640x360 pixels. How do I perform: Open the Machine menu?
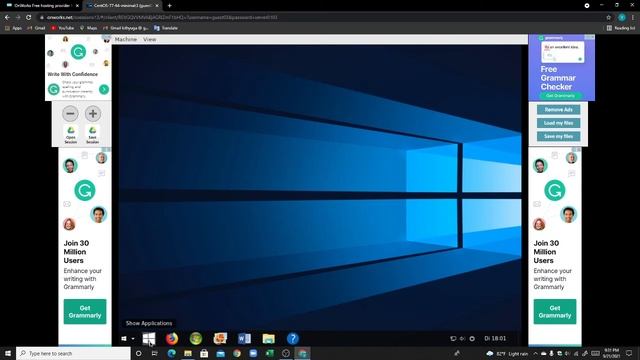[126, 39]
